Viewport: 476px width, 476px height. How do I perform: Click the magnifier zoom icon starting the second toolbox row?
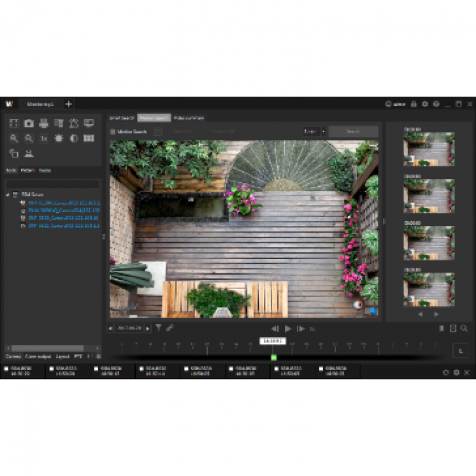coord(14,139)
